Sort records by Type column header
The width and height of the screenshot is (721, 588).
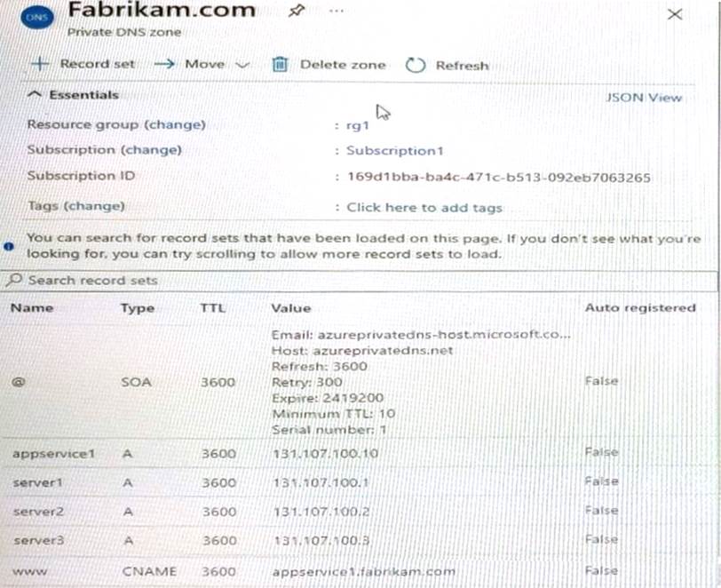[137, 308]
